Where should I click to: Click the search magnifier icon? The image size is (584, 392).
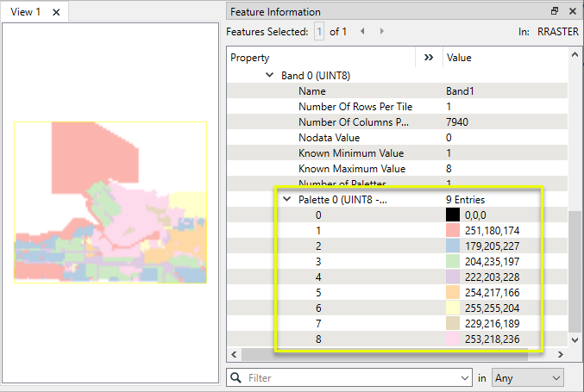pos(235,377)
